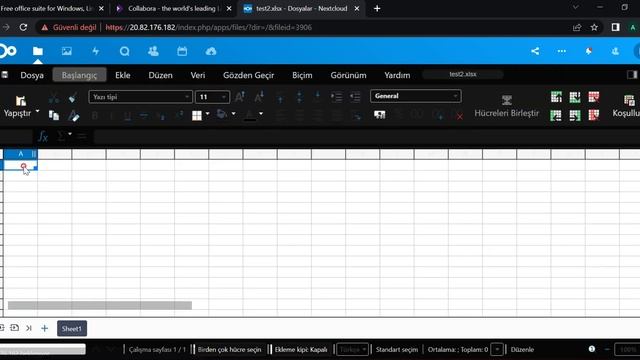The image size is (640, 360).
Task: Open the Nextcloud Activity lightning icon
Action: 96,51
